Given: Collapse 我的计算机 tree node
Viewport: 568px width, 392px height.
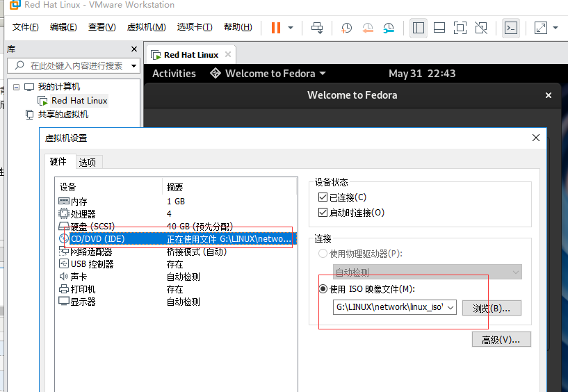Looking at the screenshot, I should (x=16, y=87).
